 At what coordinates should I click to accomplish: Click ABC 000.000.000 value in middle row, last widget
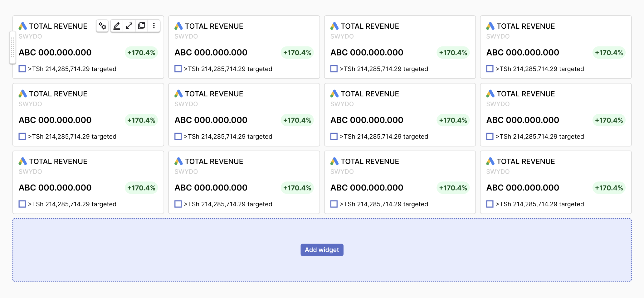point(523,120)
